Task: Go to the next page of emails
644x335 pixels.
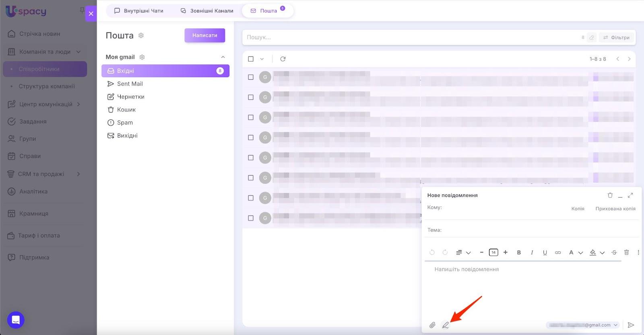Action: [x=629, y=59]
